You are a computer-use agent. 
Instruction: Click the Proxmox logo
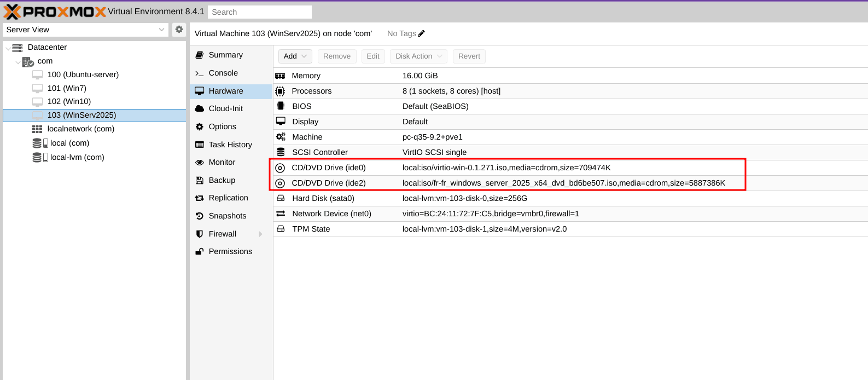(55, 11)
